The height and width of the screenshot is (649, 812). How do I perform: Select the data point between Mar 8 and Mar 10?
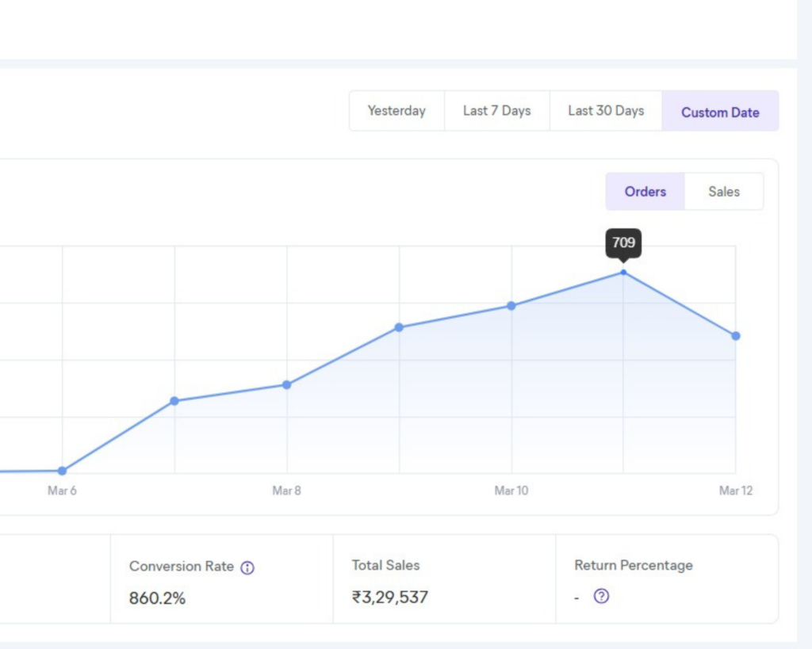tap(399, 327)
